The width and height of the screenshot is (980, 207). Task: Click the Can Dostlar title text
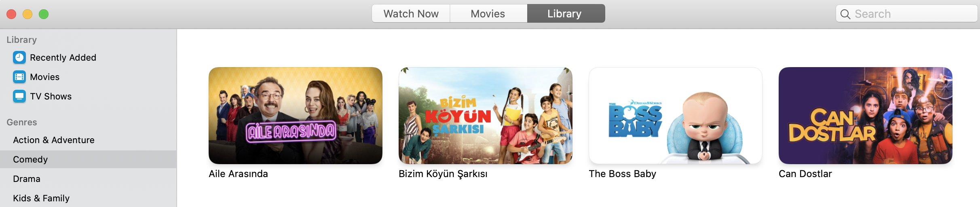805,174
